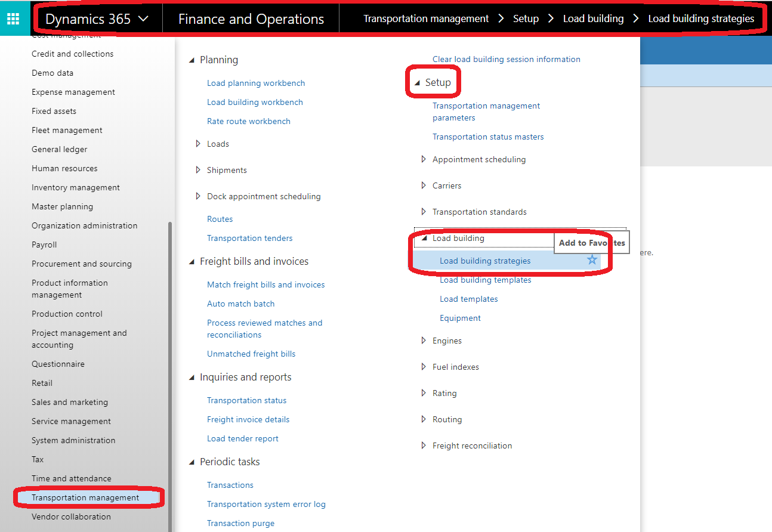772x532 pixels.
Task: Expand the Fuel indexes group
Action: pyautogui.click(x=424, y=367)
